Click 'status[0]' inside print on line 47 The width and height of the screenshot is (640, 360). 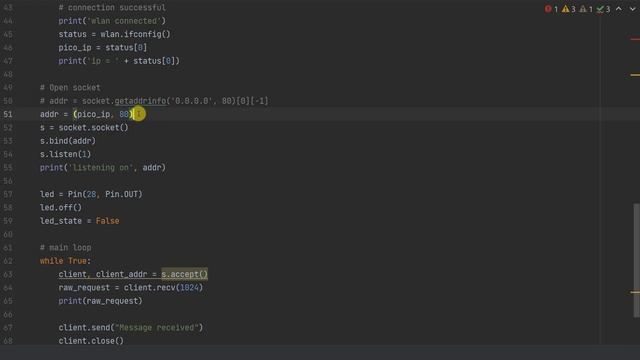click(154, 61)
